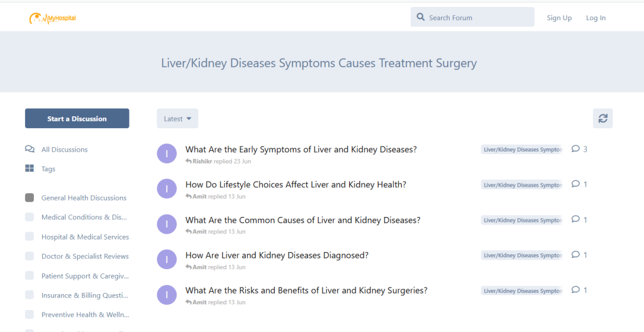The image size is (644, 332).
Task: Open Insurance & Billing Questions category
Action: 85,296
